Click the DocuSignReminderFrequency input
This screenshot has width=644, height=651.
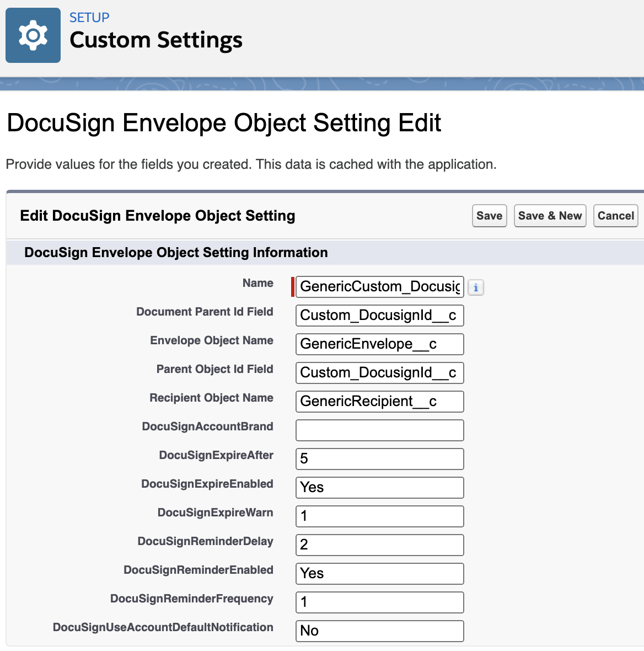pos(380,602)
